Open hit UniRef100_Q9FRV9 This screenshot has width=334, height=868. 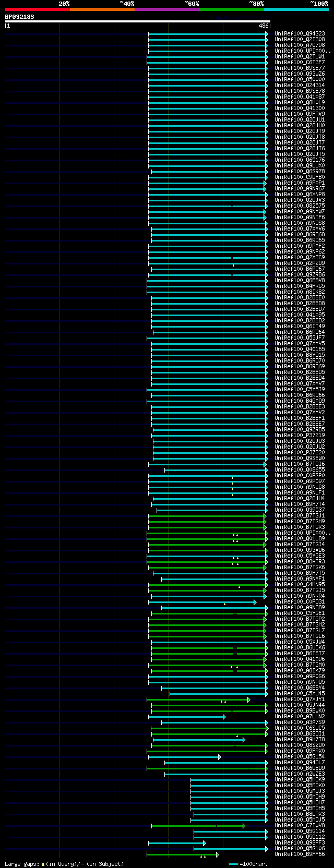pos(300,114)
